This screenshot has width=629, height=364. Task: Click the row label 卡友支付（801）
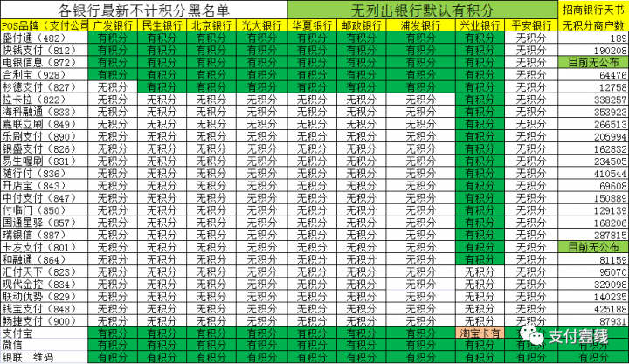pyautogui.click(x=45, y=247)
